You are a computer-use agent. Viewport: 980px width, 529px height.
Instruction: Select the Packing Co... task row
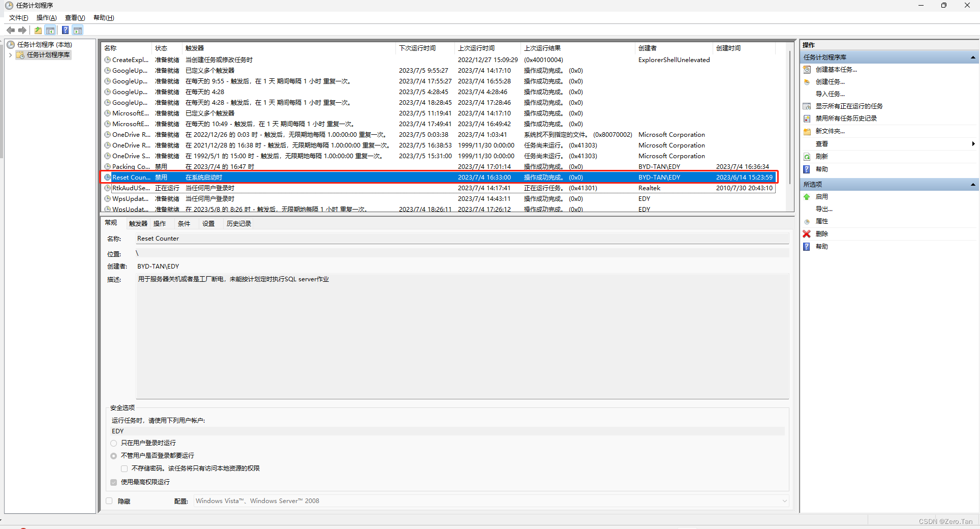click(439, 167)
